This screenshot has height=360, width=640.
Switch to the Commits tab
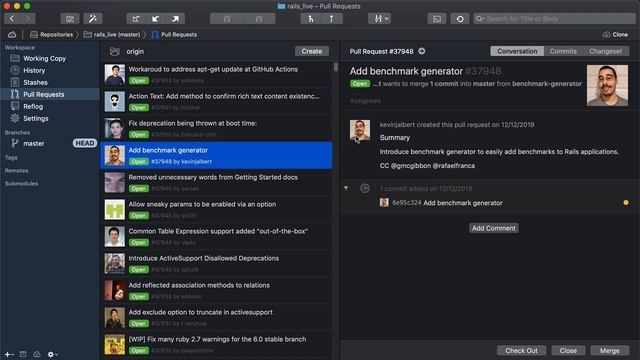coord(563,51)
